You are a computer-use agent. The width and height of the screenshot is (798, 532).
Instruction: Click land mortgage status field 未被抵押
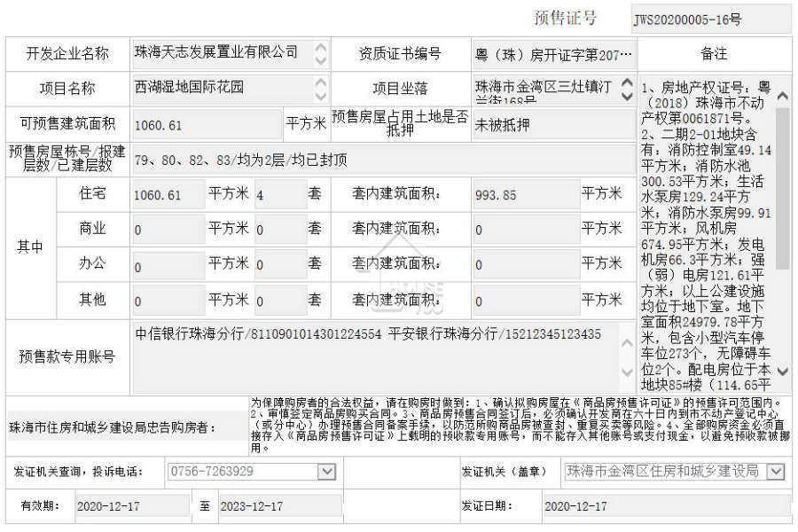click(x=553, y=124)
